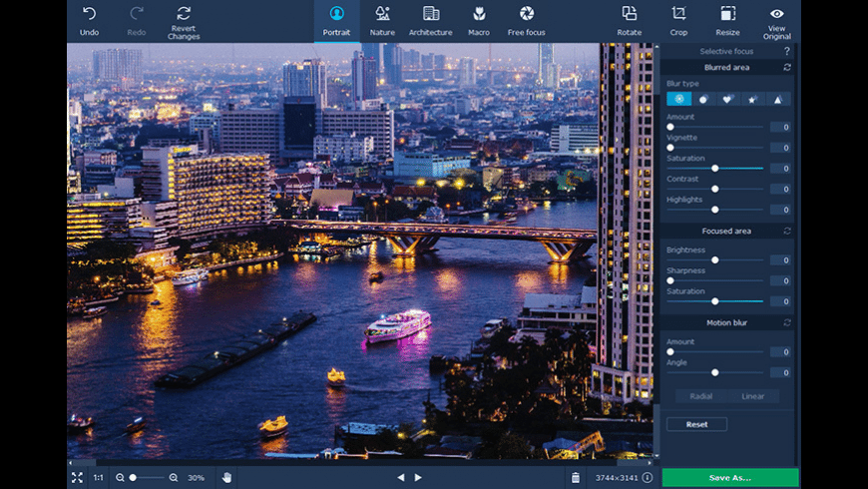This screenshot has width=868, height=489.
Task: Switch to the Macro preset tab
Action: [x=479, y=20]
